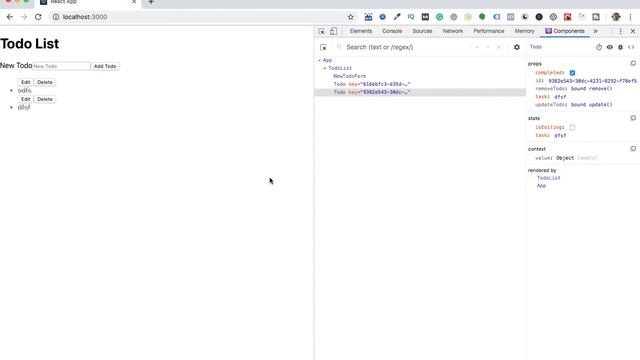Screen dimensions: 640x360
Task: Toggle the device toolbar icon
Action: click(333, 31)
